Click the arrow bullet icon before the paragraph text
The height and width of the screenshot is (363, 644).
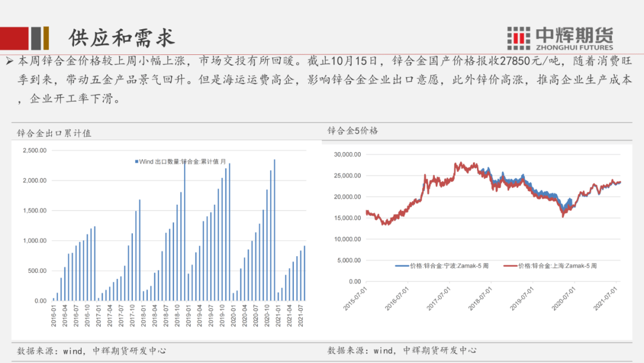(x=10, y=59)
